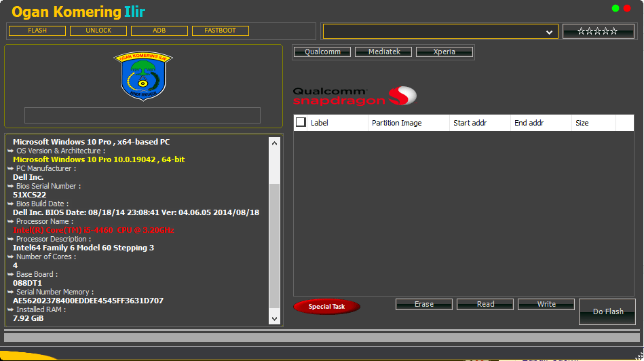The height and width of the screenshot is (361, 644).
Task: Open the ADB tab
Action: [159, 31]
